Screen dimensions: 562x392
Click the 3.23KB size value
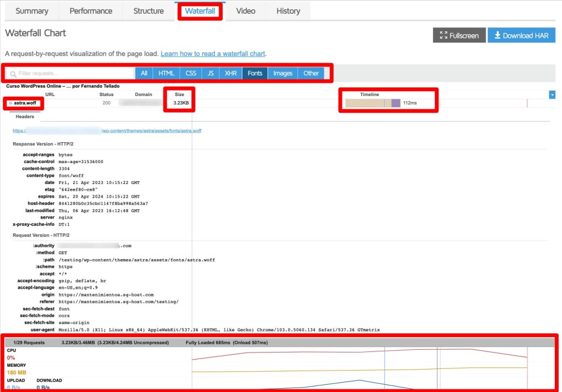click(181, 103)
